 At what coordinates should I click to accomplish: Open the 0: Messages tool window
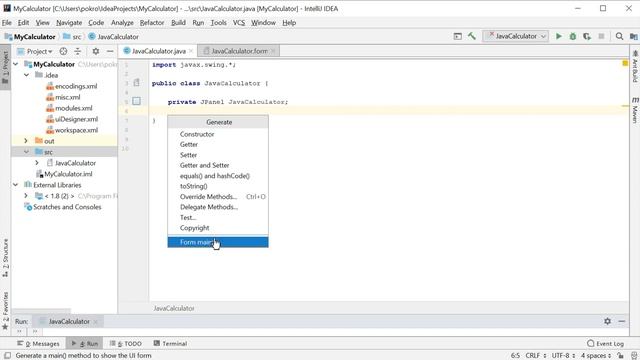point(38,344)
